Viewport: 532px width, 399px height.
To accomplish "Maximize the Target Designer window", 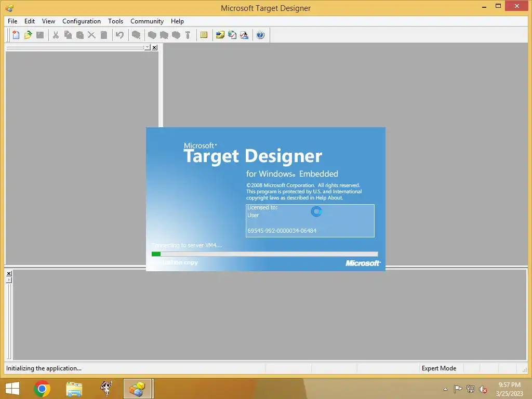I will 498,6.
